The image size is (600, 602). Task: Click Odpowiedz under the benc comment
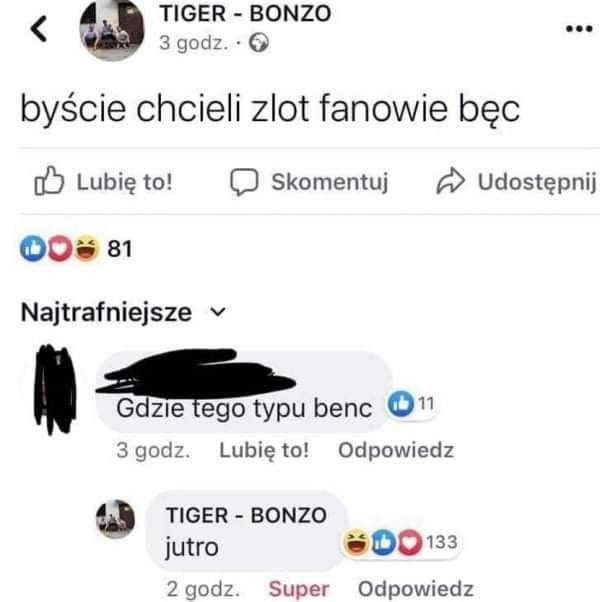click(396, 450)
